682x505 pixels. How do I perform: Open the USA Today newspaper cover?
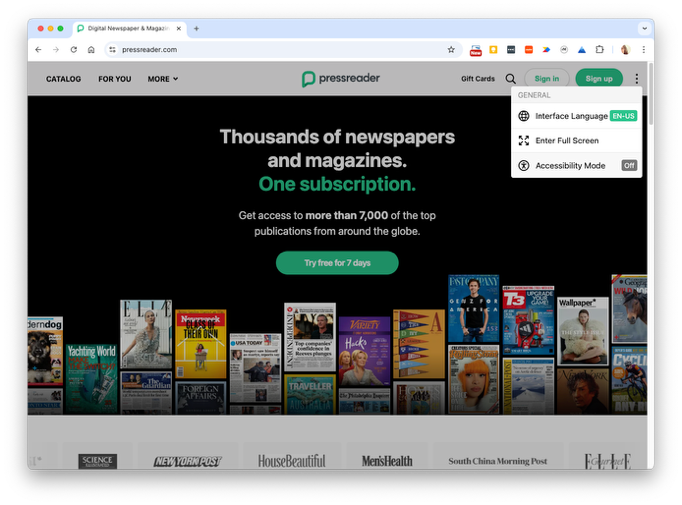pos(255,368)
